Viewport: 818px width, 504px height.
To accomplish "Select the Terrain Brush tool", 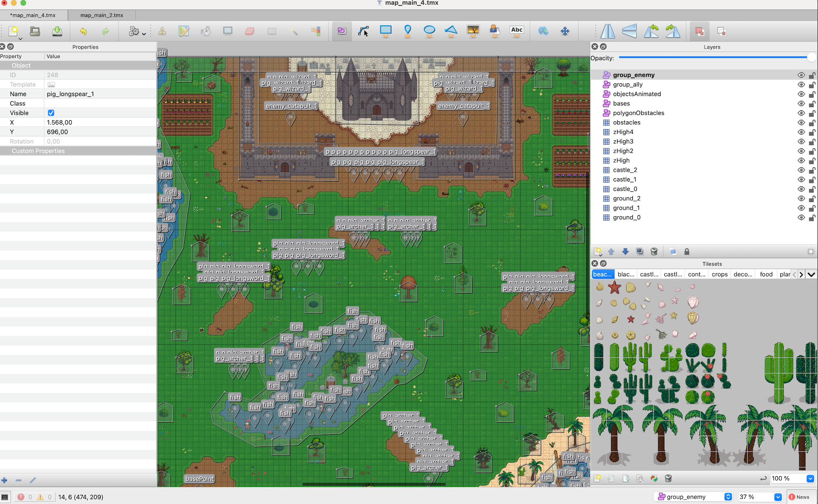I will [184, 31].
